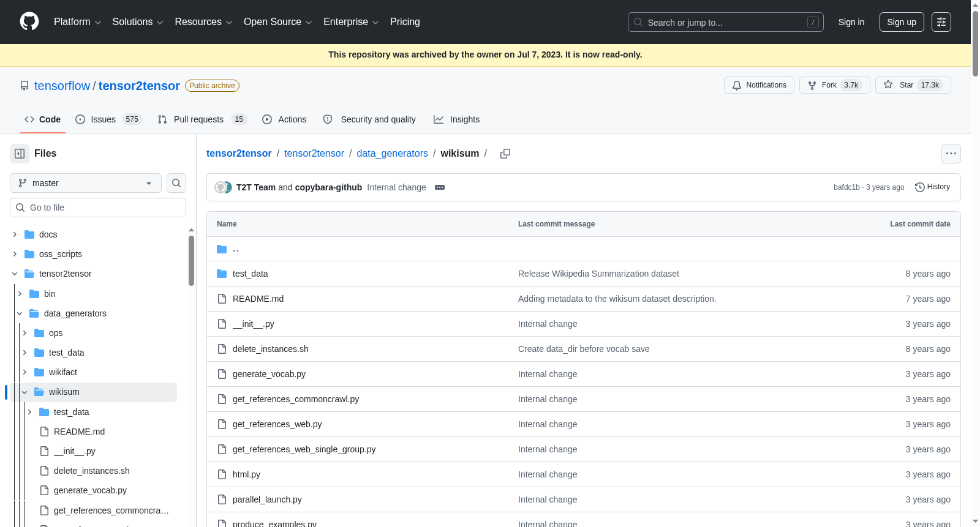Collapse the wikisum folder in file tree
980x527 pixels.
[24, 392]
